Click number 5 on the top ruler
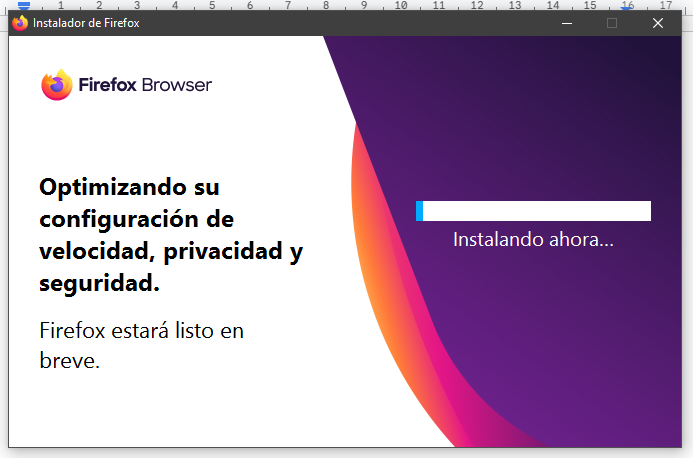This screenshot has height=458, width=693. (210, 5)
